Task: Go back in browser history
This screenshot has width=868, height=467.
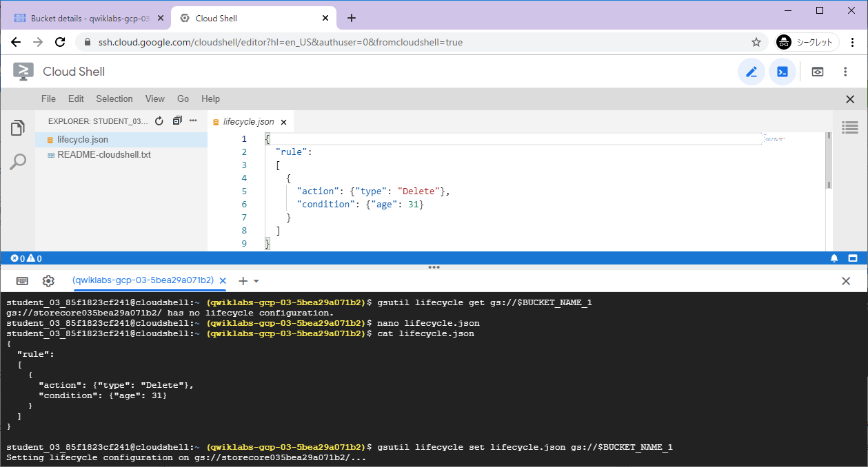Action: pyautogui.click(x=16, y=42)
